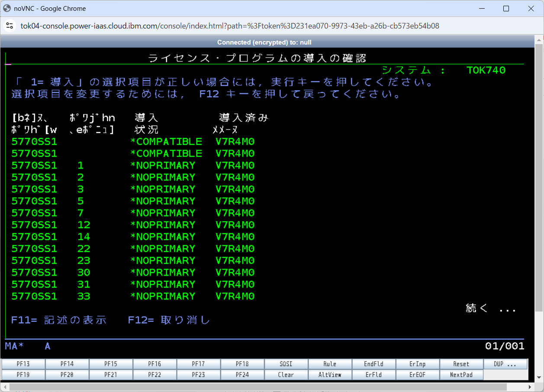Click the 5770SS1 option 12 row
This screenshot has width=544, height=392.
pos(133,225)
